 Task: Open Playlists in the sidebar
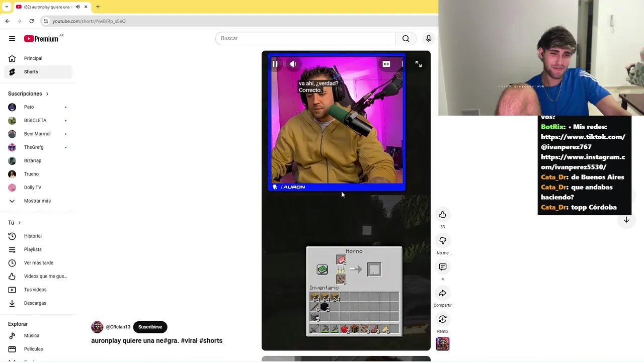pyautogui.click(x=38, y=249)
